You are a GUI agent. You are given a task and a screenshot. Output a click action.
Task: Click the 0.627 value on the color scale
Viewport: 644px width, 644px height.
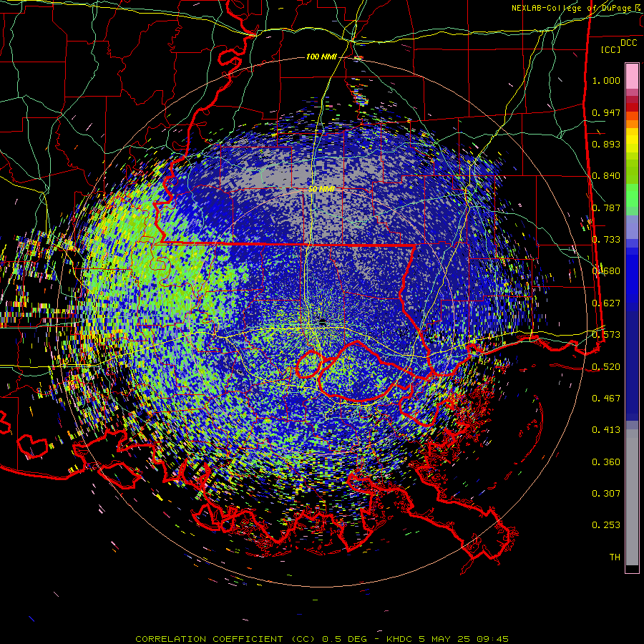tap(606, 303)
